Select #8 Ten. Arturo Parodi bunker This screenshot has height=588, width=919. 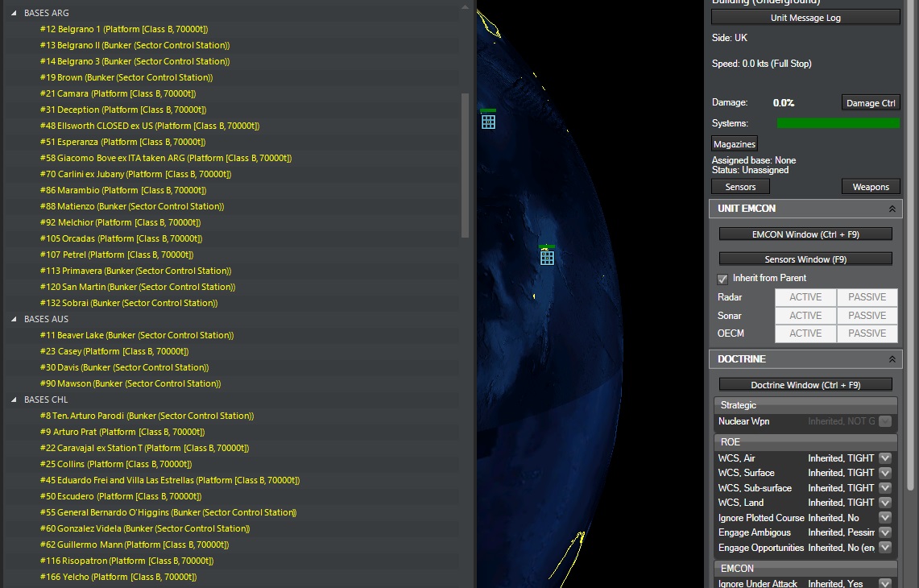tap(147, 416)
